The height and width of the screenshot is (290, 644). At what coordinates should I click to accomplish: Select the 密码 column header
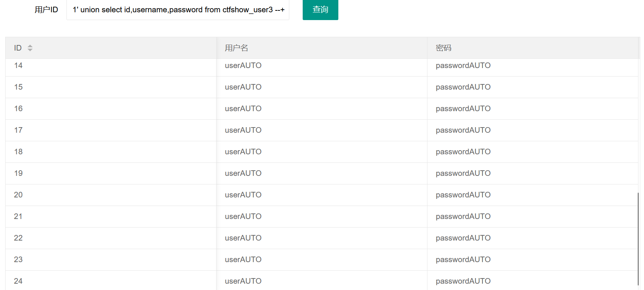443,48
